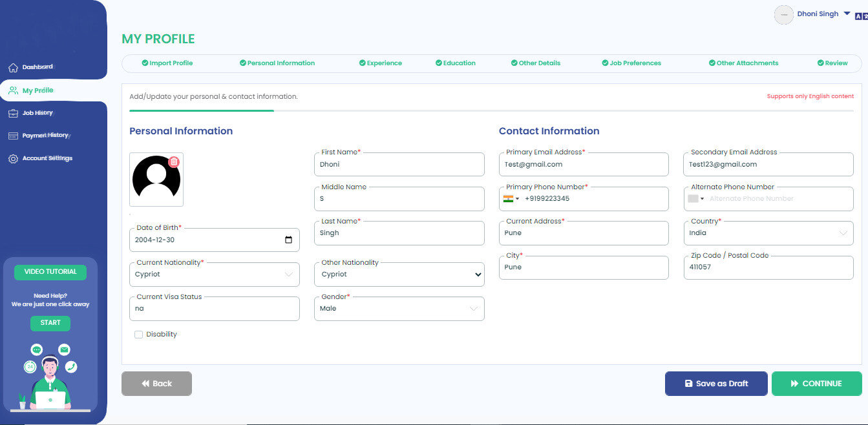Viewport: 868px width, 425px height.
Task: Open the primary phone country flag selector
Action: click(511, 199)
